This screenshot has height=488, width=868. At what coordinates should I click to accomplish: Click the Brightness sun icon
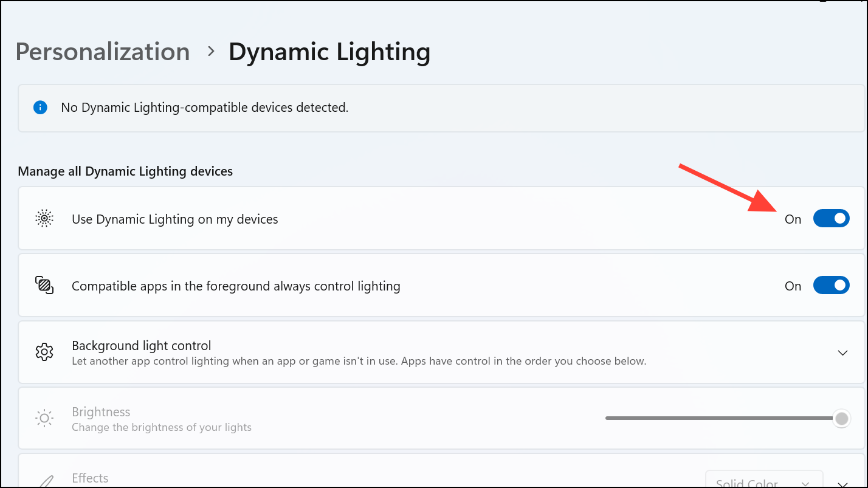point(44,418)
